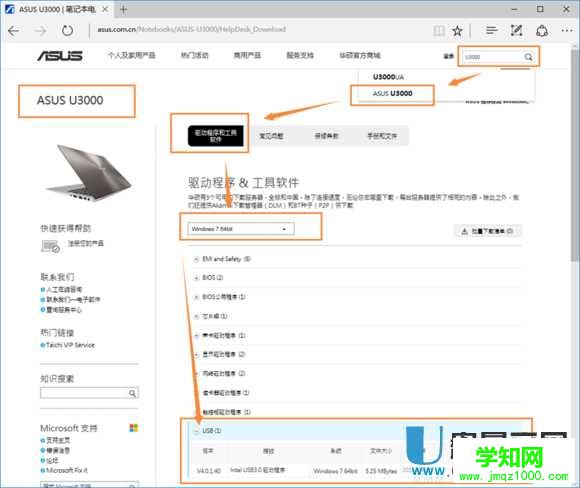Viewport: 580px width, 488px height.
Task: Go back using the browser back arrow
Action: pos(14,31)
